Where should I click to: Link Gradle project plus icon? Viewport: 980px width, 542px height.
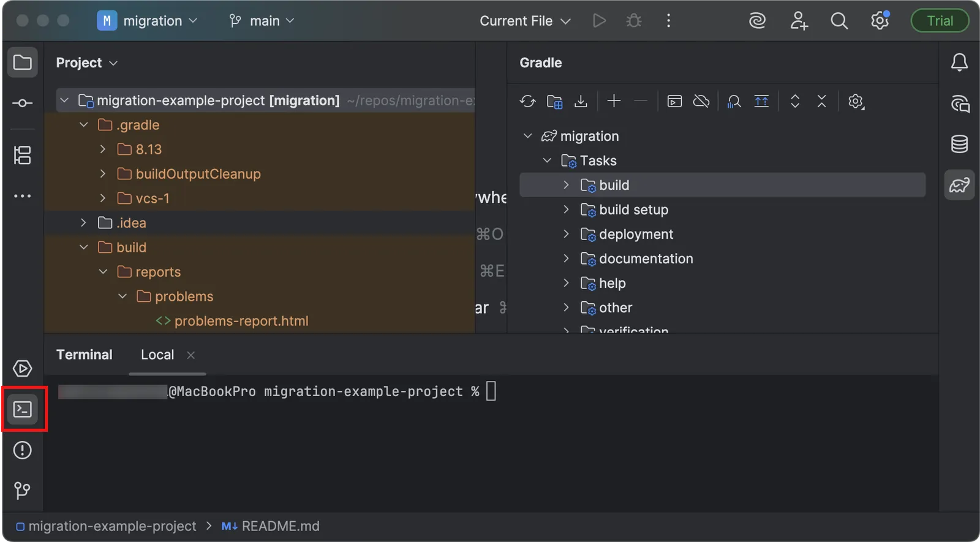[x=614, y=102]
